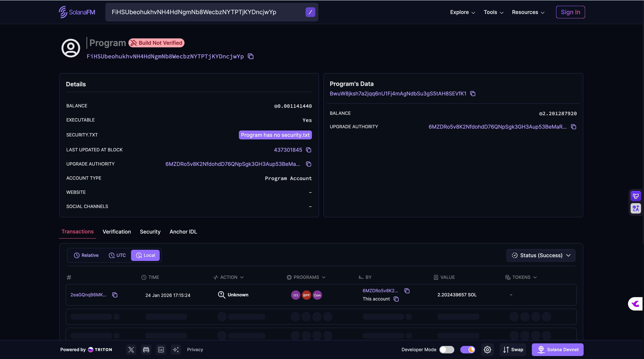Viewport: 644px width, 359px height.
Task: Copy the Program's Data account address
Action: (x=473, y=94)
